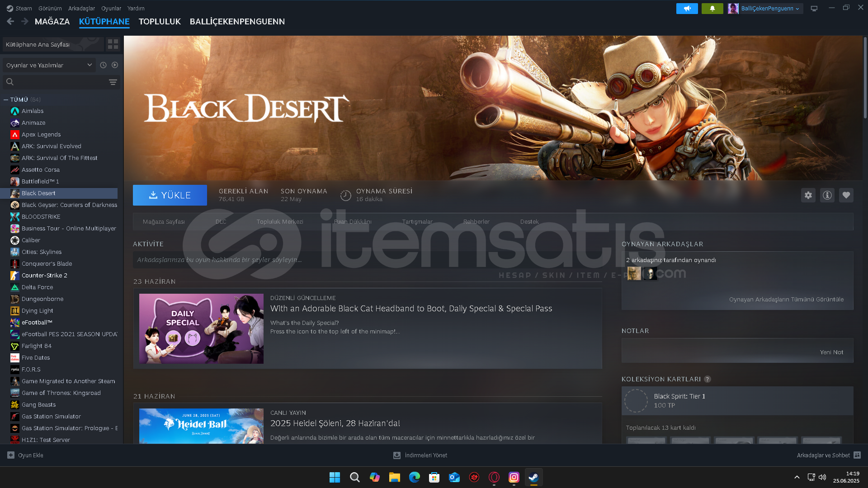Switch to Big Picture mode icon

tap(814, 8)
